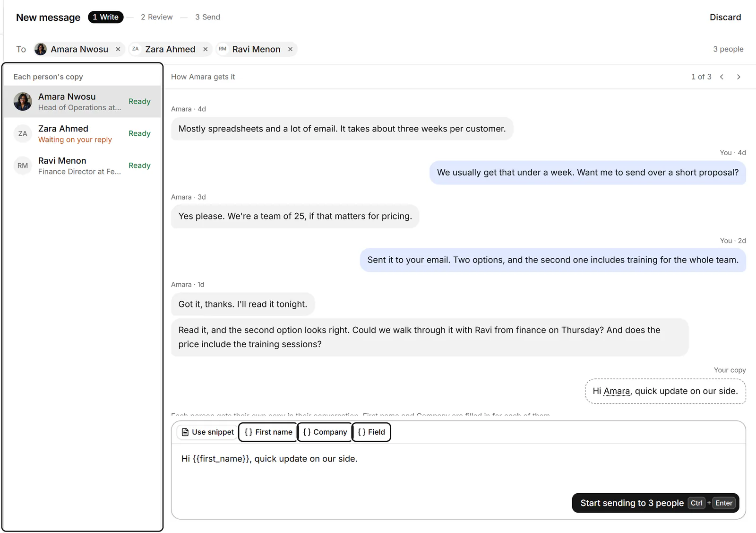Viewport: 756px width, 533px height.
Task: Click Amara's message about walking through with Ravi
Action: [x=430, y=337]
